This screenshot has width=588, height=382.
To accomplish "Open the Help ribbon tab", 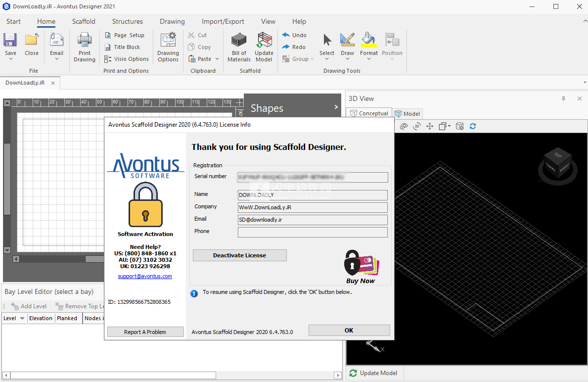I will coord(299,21).
